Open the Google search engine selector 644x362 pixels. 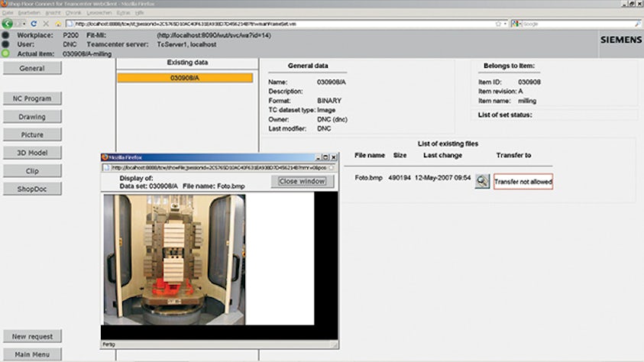tap(516, 24)
